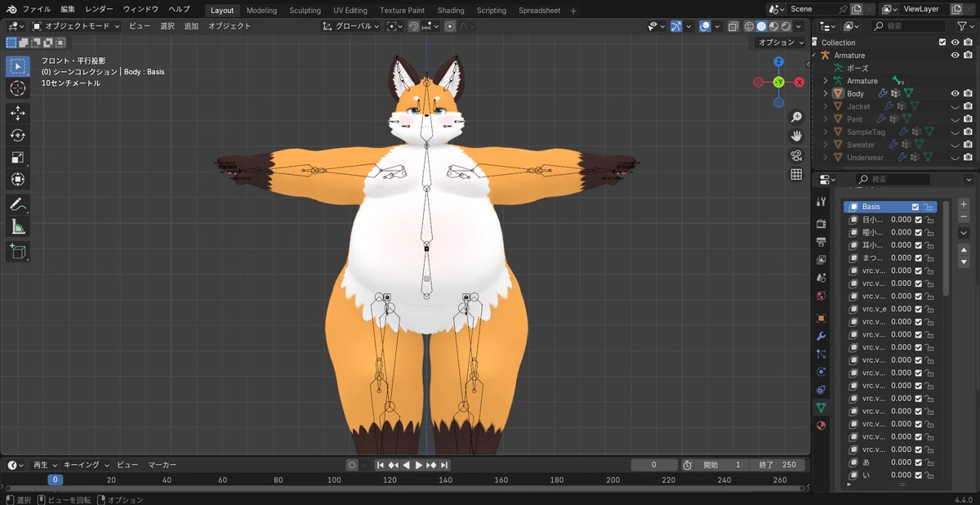980x505 pixels.
Task: Click the オプション button in viewport
Action: click(781, 42)
